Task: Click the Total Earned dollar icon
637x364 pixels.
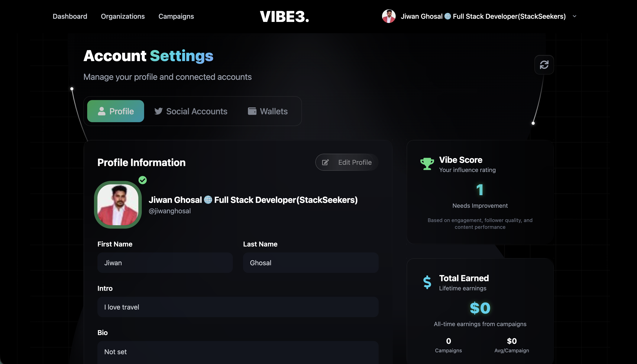Action: pyautogui.click(x=427, y=282)
